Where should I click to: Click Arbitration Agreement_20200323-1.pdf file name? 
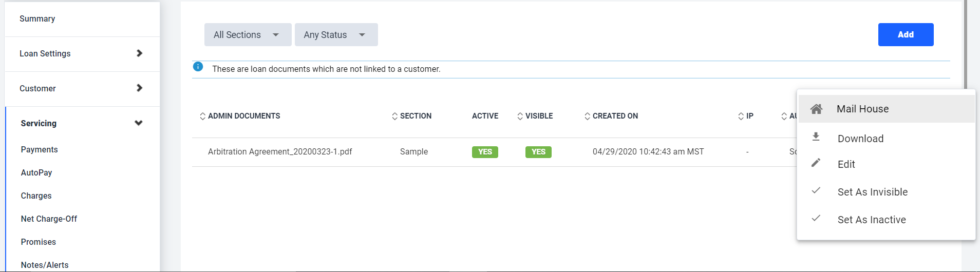[x=280, y=151]
